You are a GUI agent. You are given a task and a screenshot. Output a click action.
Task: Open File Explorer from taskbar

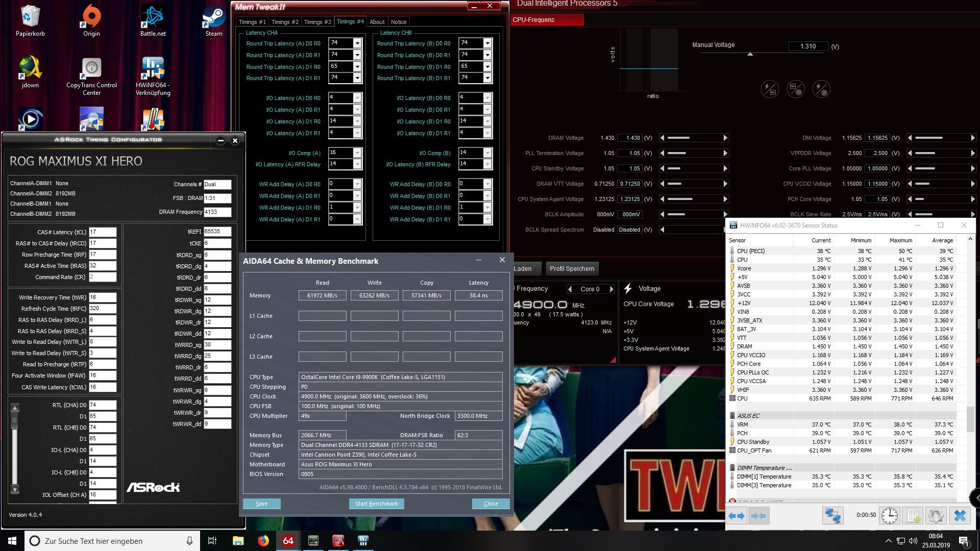point(238,541)
